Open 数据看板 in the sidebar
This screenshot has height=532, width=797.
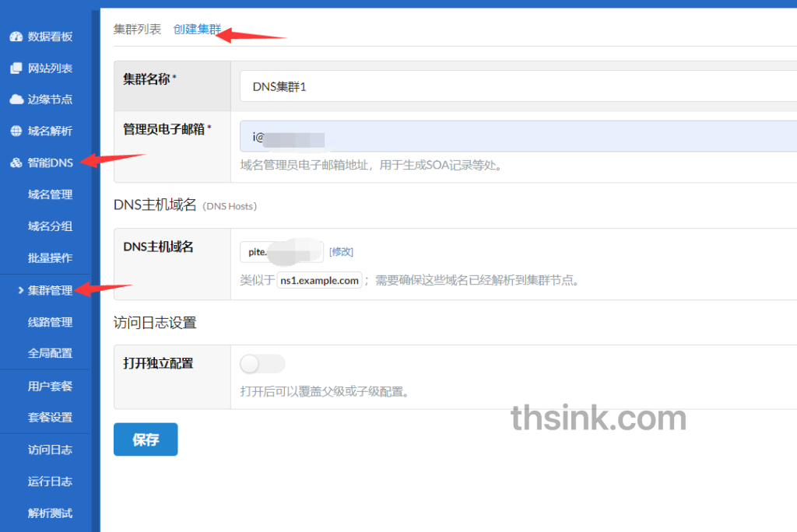click(x=50, y=37)
